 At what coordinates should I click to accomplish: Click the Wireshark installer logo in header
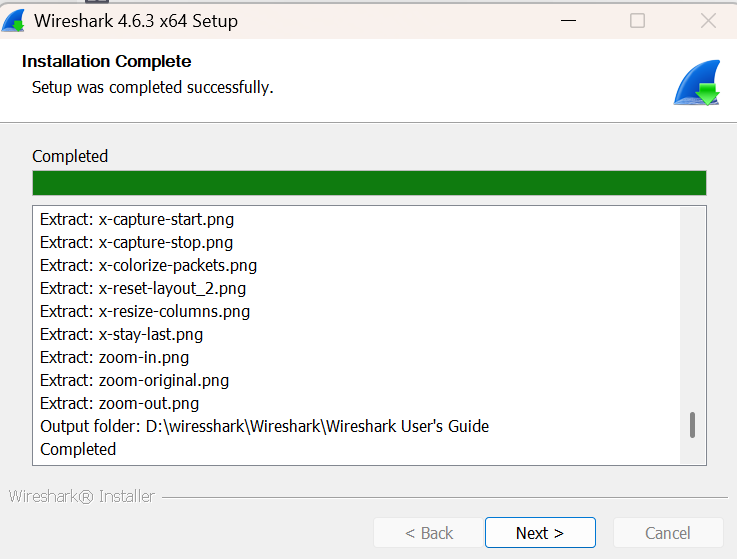point(697,83)
